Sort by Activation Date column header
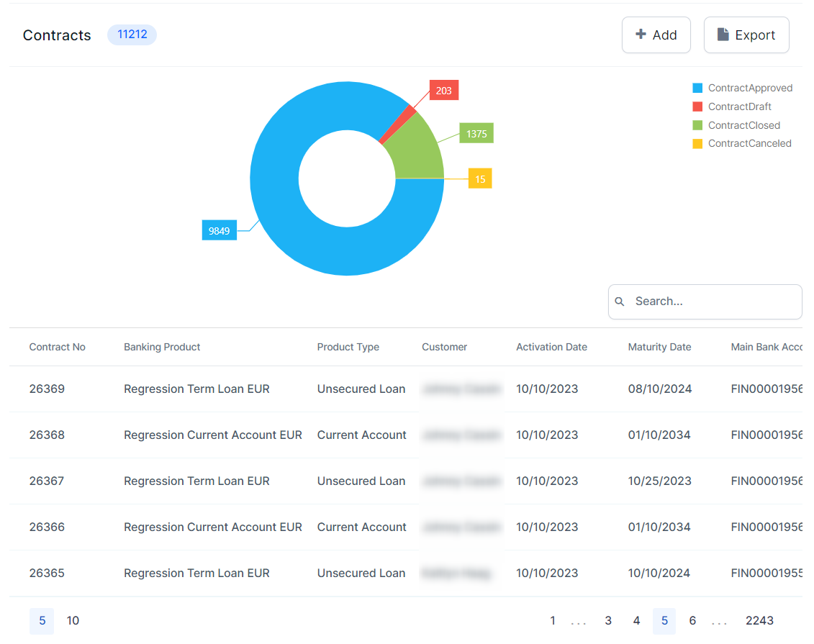 551,347
